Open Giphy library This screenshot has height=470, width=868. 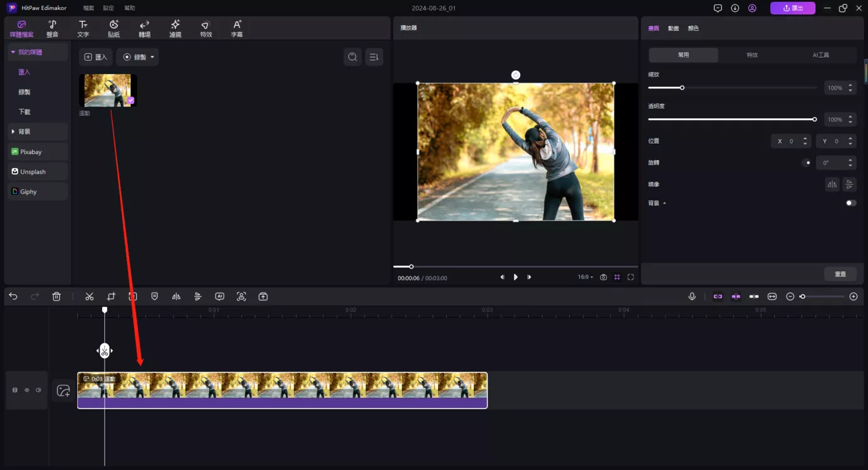pos(38,192)
